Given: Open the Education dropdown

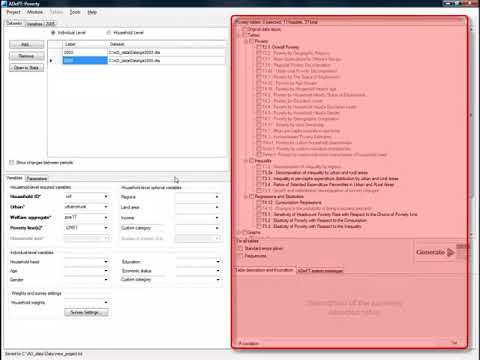Looking at the screenshot, I should tap(218, 262).
